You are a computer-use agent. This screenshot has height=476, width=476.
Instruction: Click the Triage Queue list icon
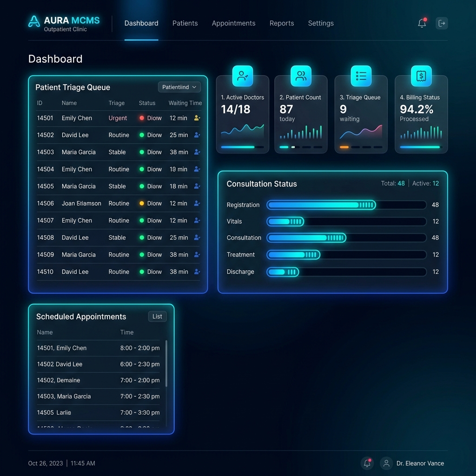361,76
